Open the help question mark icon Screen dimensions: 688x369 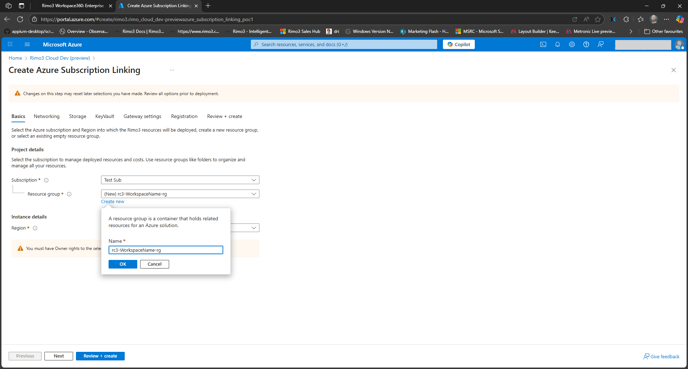(586, 44)
